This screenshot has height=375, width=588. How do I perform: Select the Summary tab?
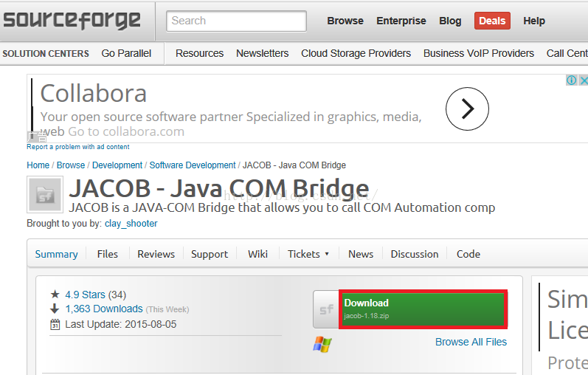56,254
